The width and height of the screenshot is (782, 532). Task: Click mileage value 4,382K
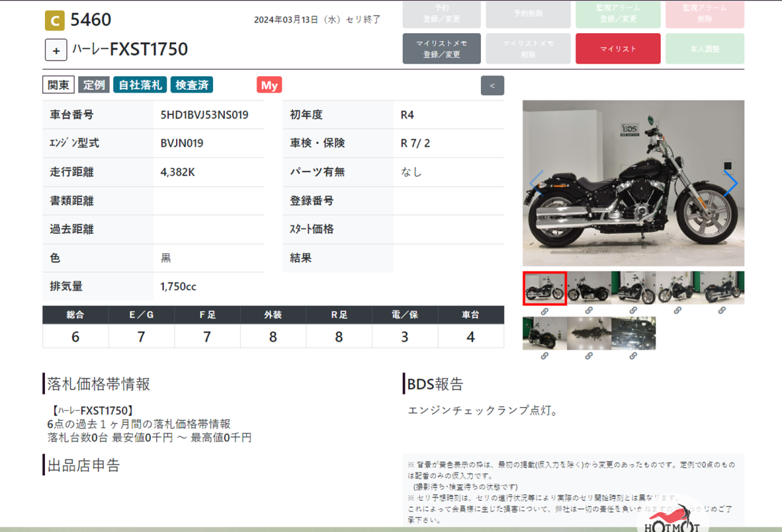tap(179, 172)
